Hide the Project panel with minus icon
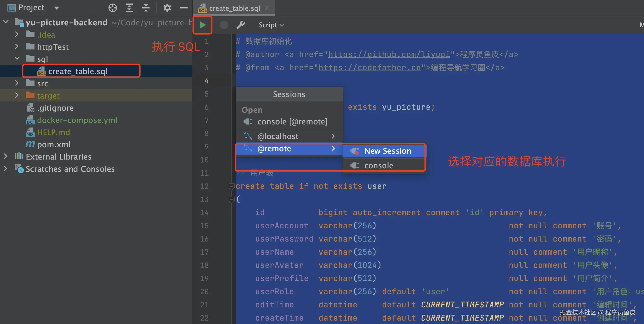644x324 pixels. [184, 8]
